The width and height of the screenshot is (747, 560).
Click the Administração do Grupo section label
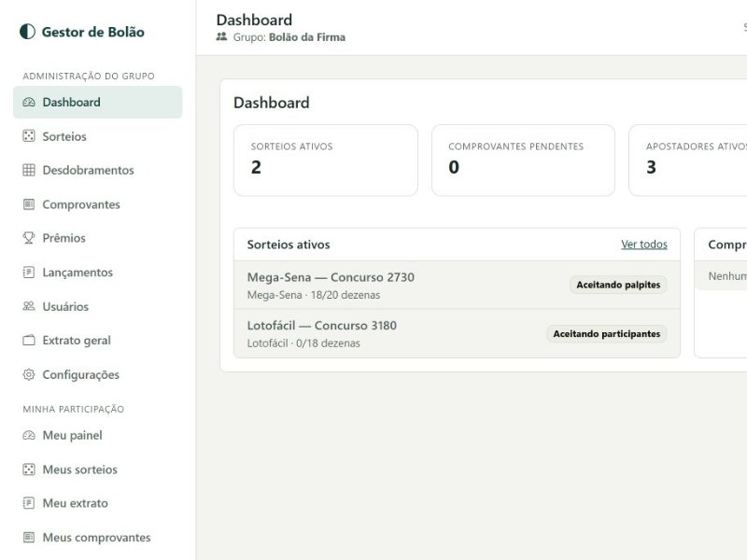(89, 76)
